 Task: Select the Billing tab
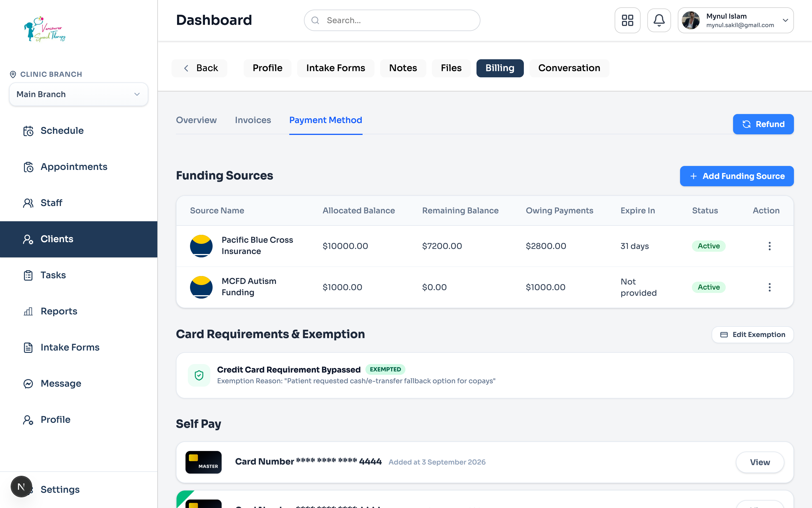coord(500,68)
